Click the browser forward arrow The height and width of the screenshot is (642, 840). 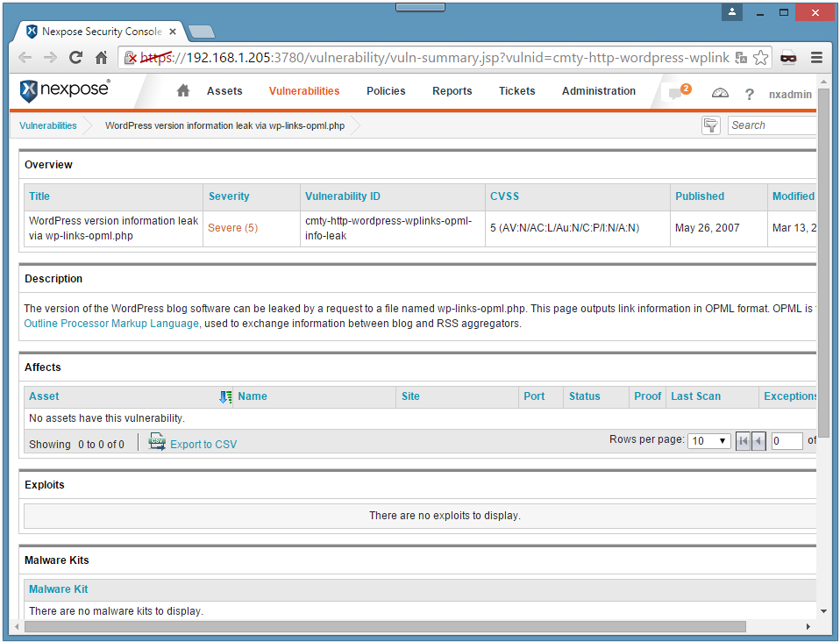(x=50, y=57)
